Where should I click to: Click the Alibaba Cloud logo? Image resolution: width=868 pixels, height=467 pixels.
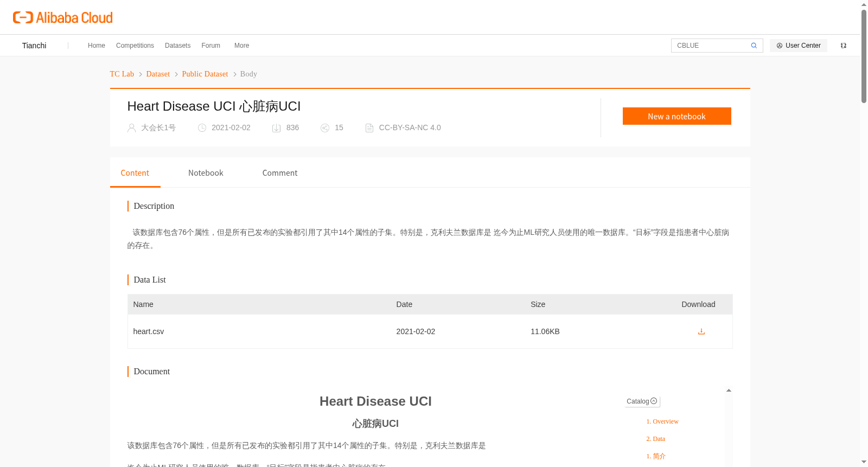pos(63,17)
